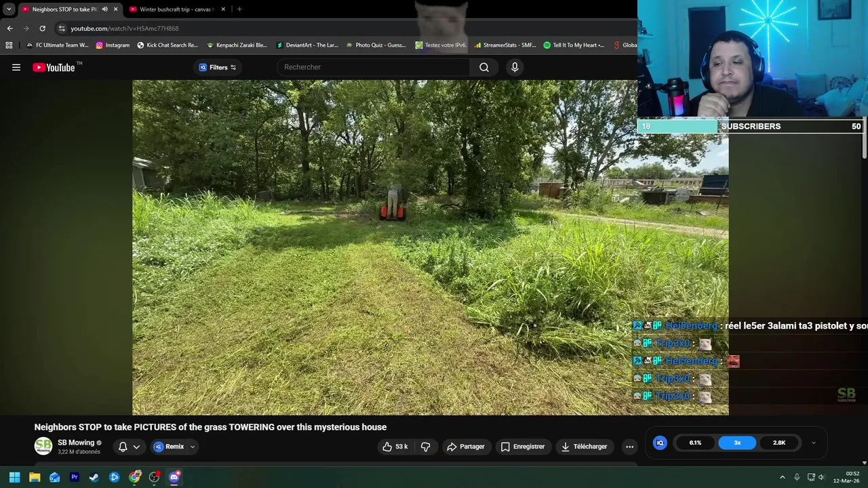Like the video with 53 k thumbs-up
The height and width of the screenshot is (488, 868).
pyautogui.click(x=395, y=447)
